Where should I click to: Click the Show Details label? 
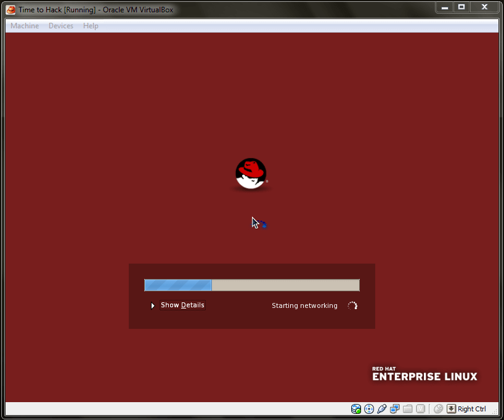[x=182, y=305]
